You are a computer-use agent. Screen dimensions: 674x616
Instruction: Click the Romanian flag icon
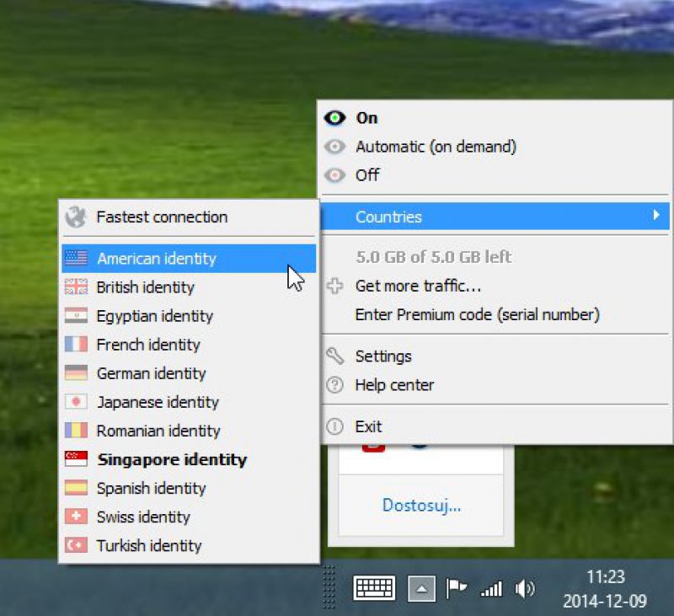[x=76, y=431]
